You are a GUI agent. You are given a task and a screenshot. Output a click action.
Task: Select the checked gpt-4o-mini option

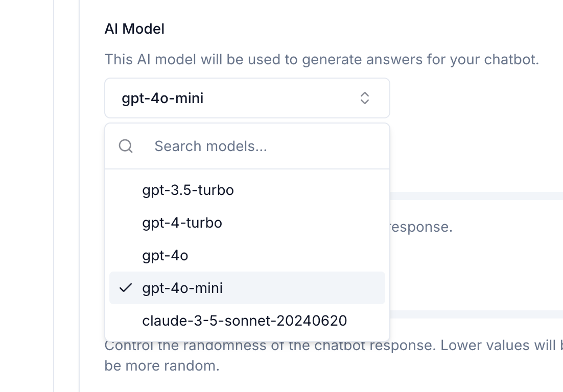click(x=182, y=288)
